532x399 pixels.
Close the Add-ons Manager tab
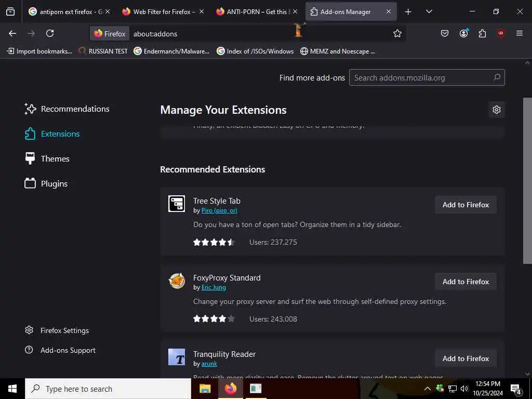click(389, 11)
